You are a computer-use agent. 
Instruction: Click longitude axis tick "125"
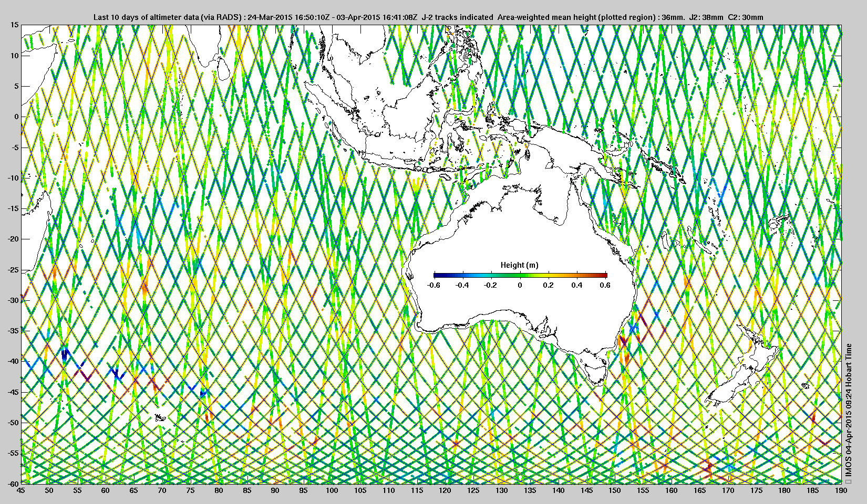point(473,490)
